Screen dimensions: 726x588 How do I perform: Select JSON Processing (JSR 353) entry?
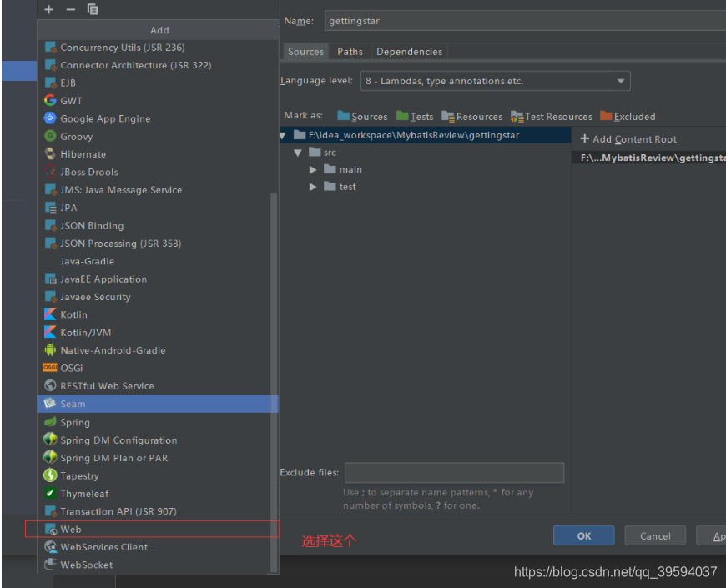point(158,244)
